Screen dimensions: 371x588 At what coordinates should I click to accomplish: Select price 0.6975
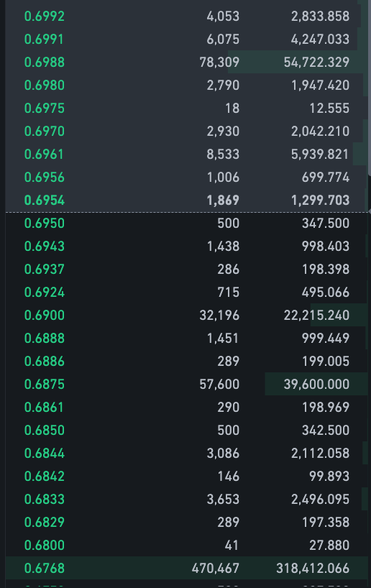[45, 109]
